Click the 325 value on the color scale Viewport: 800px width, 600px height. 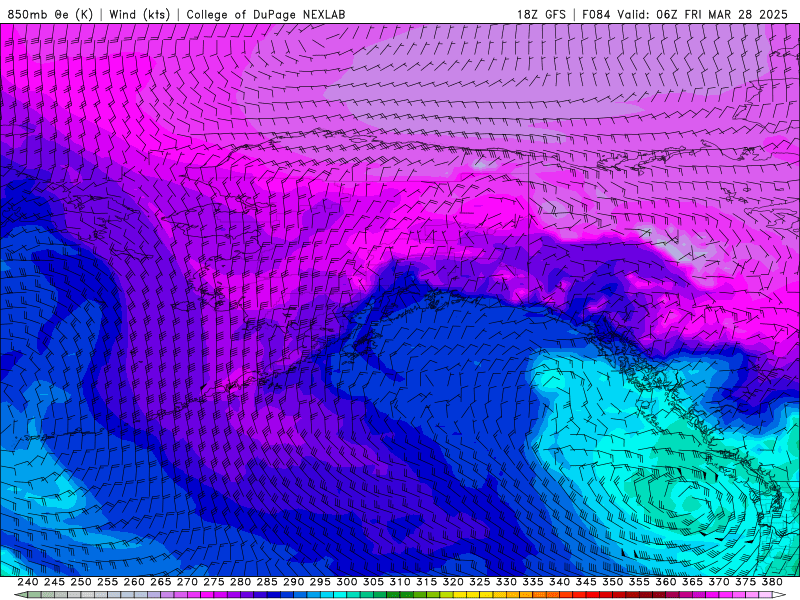(x=480, y=582)
